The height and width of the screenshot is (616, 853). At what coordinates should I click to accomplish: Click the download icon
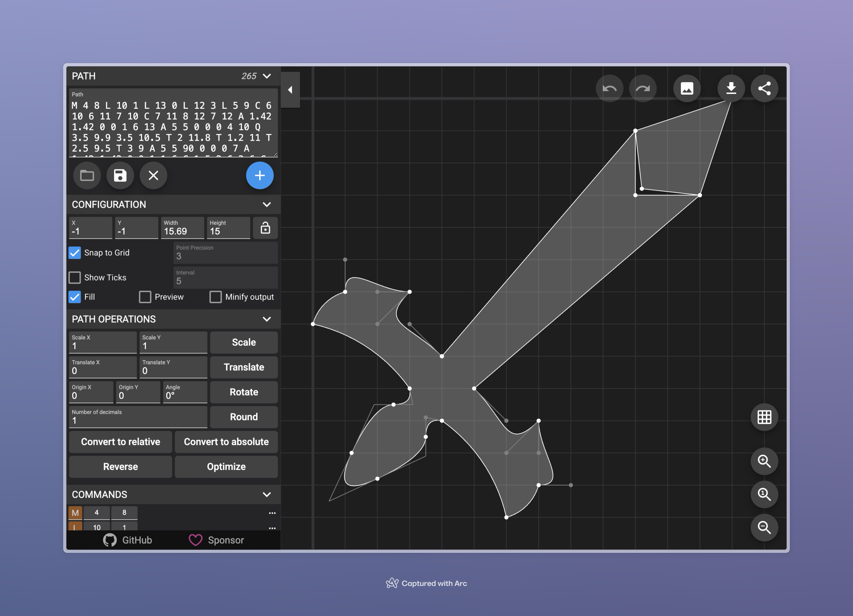731,89
